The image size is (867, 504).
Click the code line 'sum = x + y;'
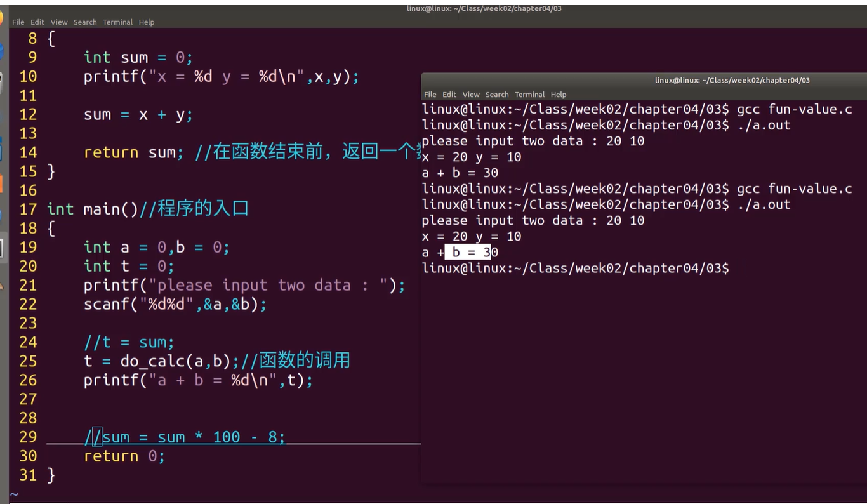tap(138, 115)
